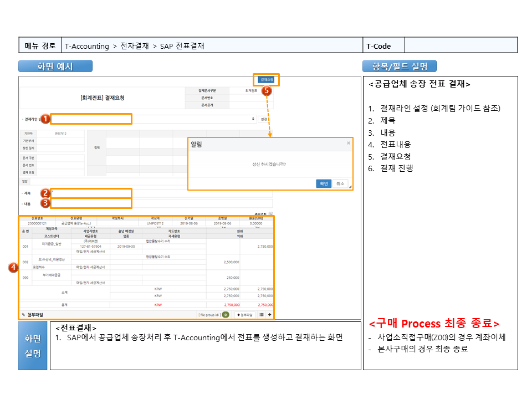Click the green file group id badge
Screen dimensions: 532x399
coord(226,315)
